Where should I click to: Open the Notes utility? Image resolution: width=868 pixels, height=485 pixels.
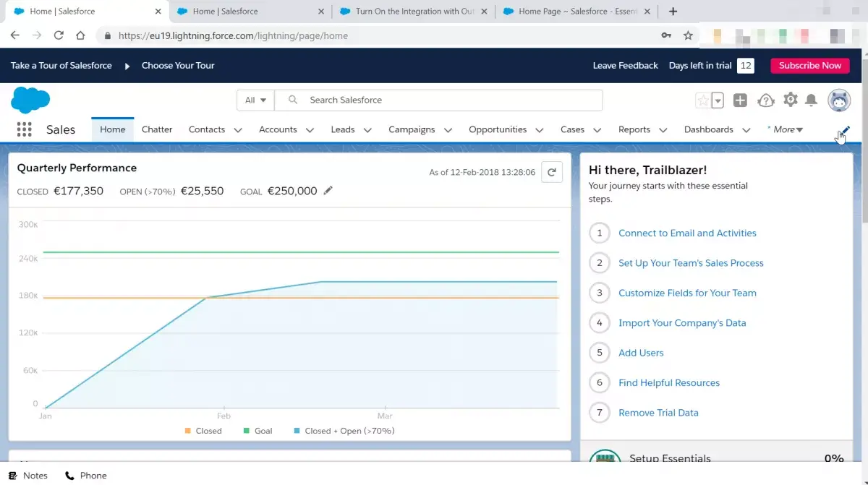tap(28, 476)
